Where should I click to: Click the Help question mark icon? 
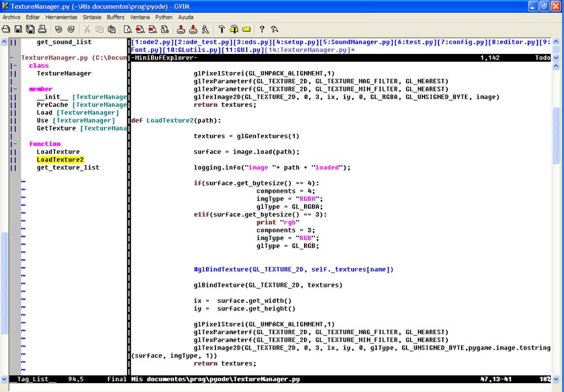(262, 29)
